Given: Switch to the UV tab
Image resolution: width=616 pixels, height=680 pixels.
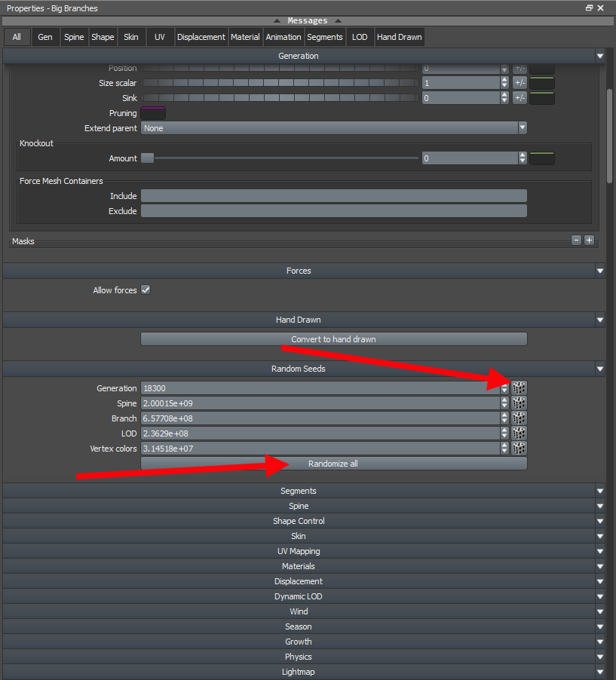Looking at the screenshot, I should click(160, 37).
